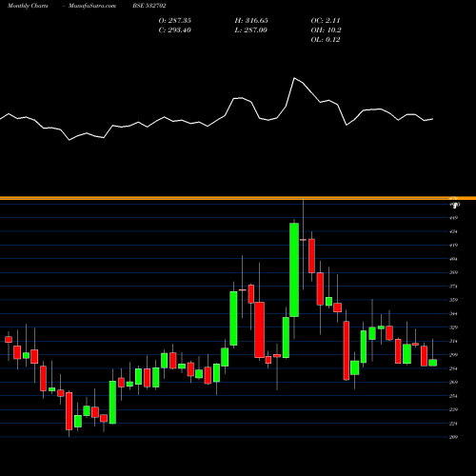Click the 404 price axis label
This screenshot has height=476, width=476.
[x=454, y=259]
